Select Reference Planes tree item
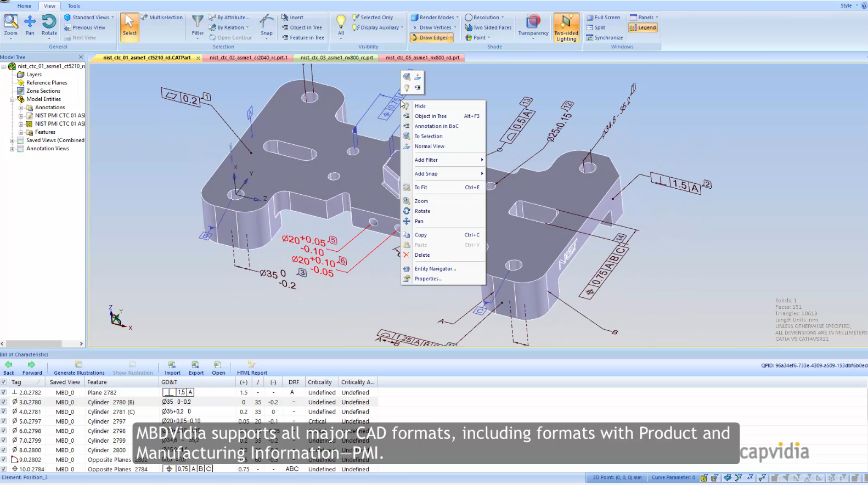 coord(47,83)
